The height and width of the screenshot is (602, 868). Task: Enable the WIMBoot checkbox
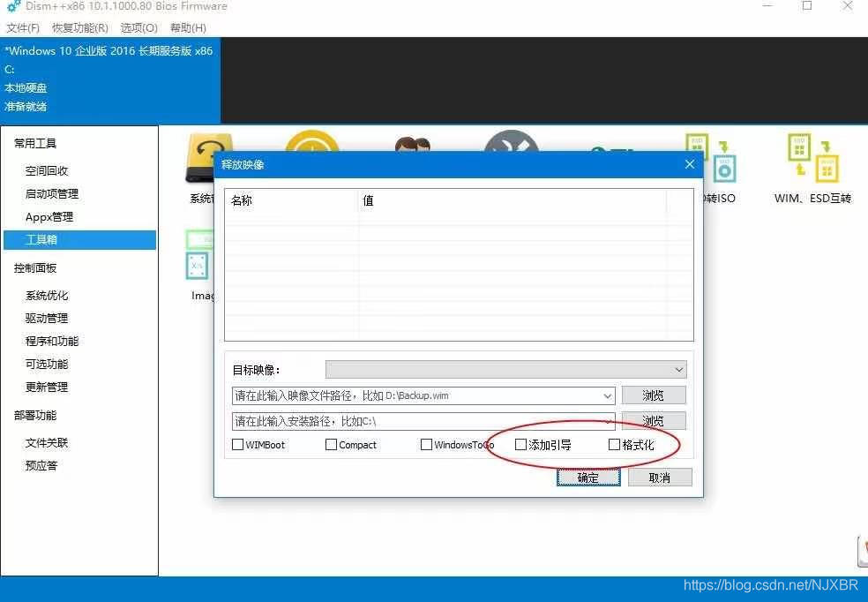tap(237, 445)
